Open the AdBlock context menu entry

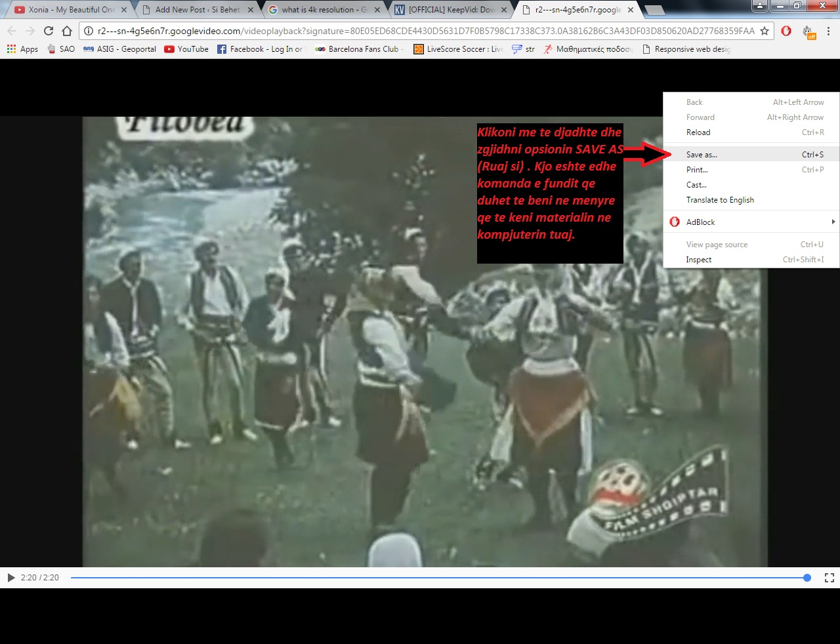point(751,222)
